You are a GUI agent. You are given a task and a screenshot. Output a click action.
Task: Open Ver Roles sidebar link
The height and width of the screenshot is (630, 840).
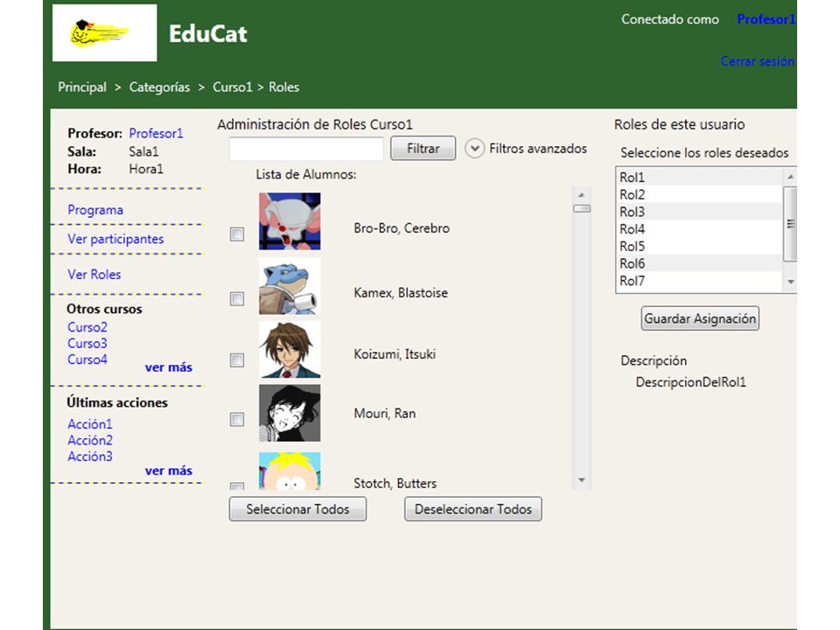coord(94,274)
